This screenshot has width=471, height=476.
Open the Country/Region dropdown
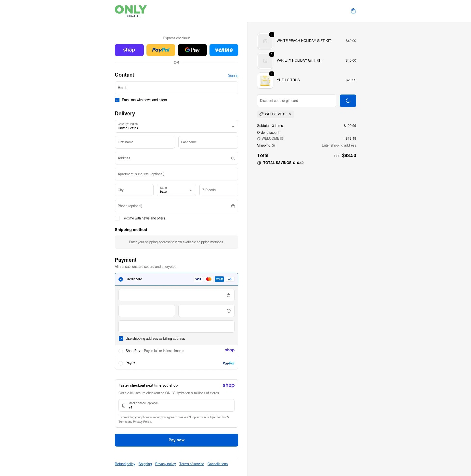click(176, 126)
